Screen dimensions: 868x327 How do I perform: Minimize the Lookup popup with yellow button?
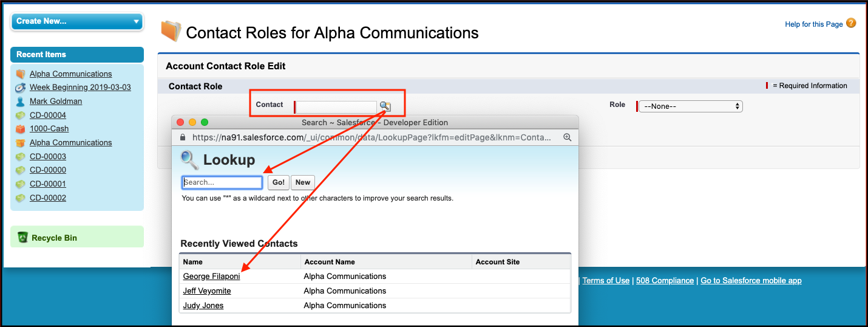pos(193,122)
